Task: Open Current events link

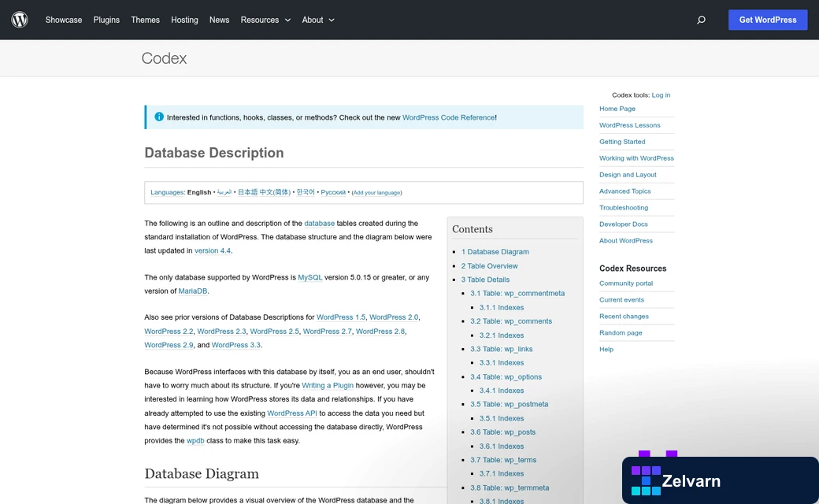Action: pyautogui.click(x=621, y=300)
